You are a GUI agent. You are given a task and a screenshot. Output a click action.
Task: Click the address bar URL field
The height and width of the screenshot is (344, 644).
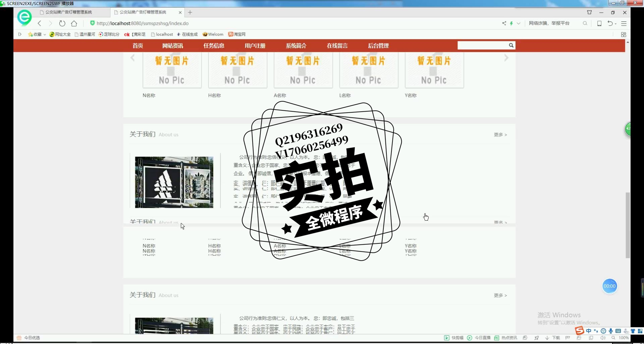coord(143,23)
